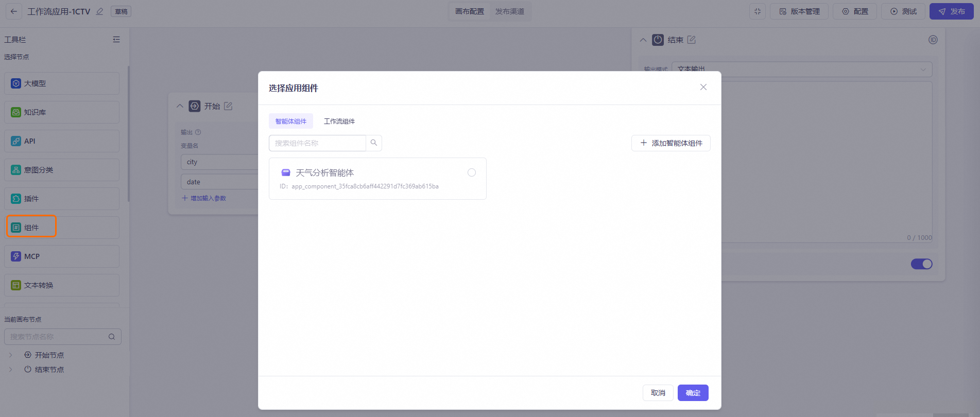Viewport: 980px width, 417px height.
Task: Open 版本管理
Action: coord(799,11)
